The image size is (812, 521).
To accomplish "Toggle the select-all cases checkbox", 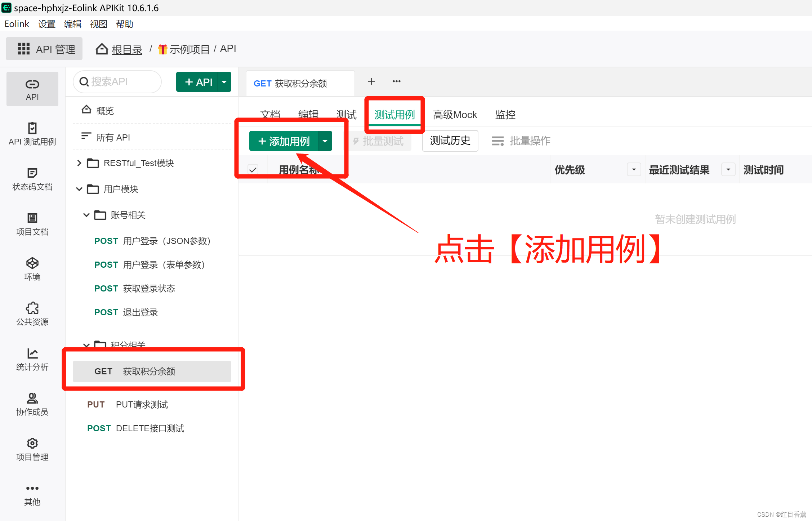I will coord(253,169).
